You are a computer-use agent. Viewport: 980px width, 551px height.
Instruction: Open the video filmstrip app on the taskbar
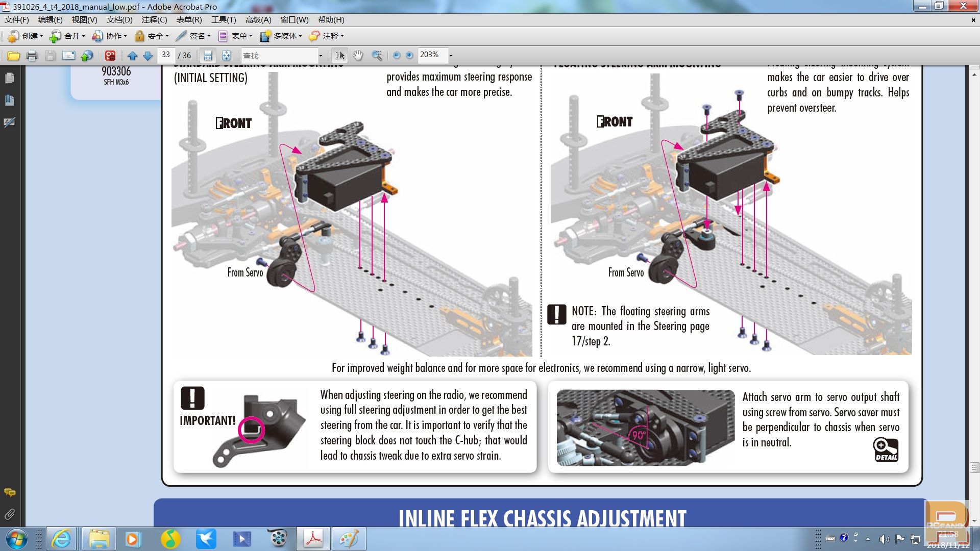pyautogui.click(x=242, y=539)
